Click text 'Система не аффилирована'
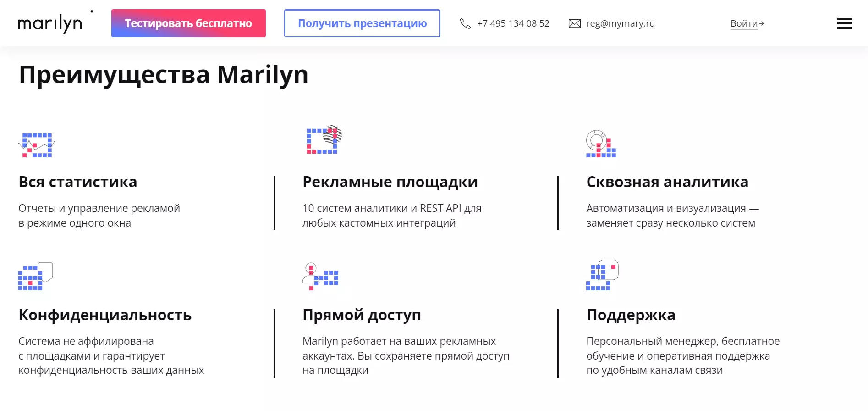868x411 pixels. pos(86,341)
